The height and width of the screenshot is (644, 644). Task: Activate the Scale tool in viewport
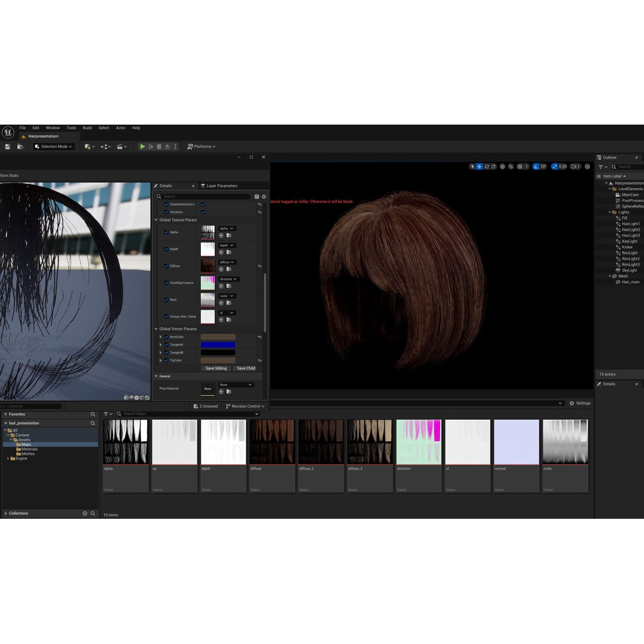coord(493,166)
